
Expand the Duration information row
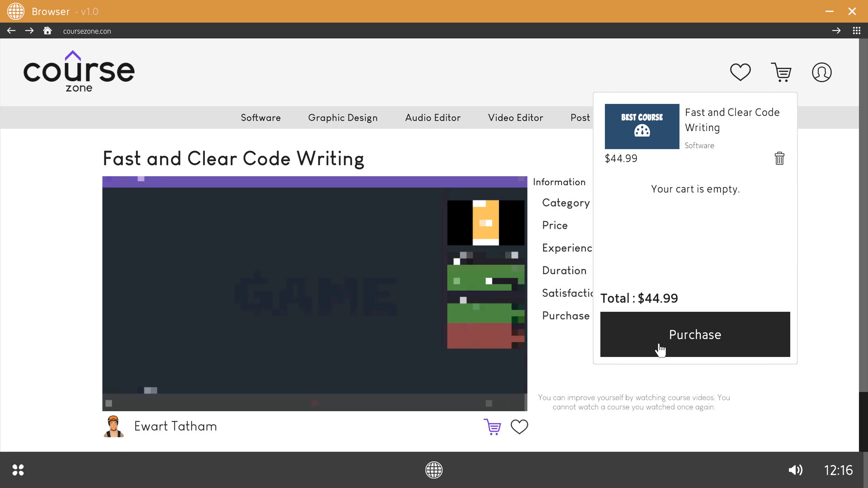point(564,270)
